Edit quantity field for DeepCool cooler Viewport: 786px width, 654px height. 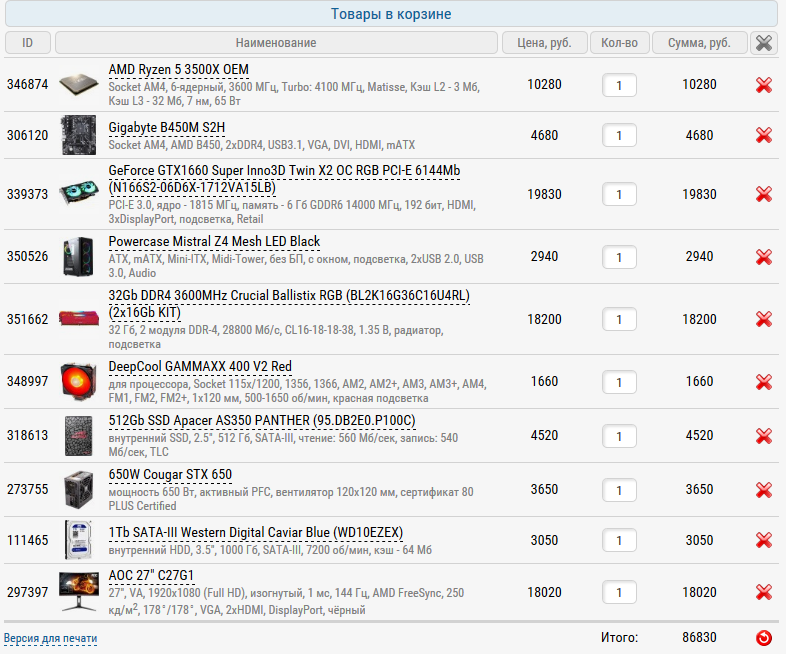[x=619, y=382]
